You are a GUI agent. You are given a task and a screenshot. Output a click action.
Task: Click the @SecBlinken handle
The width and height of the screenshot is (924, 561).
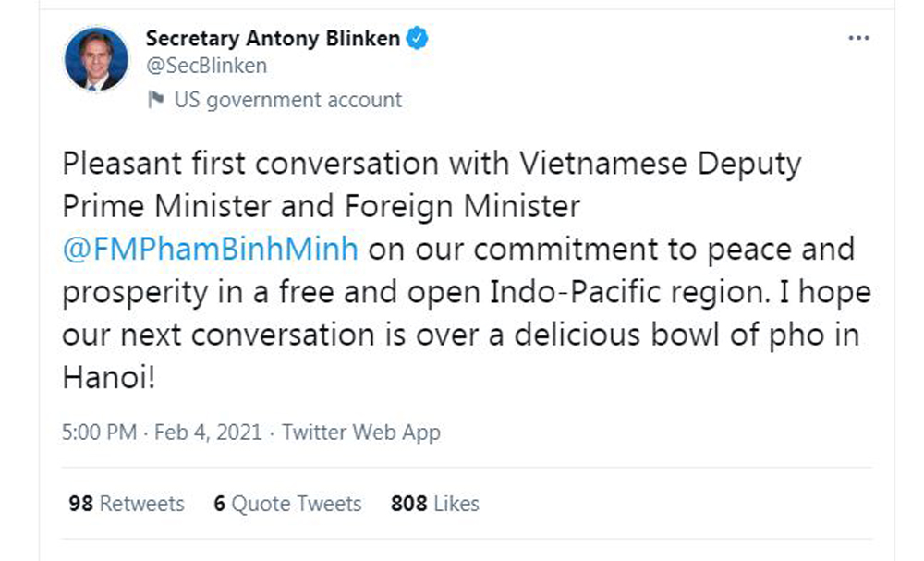206,66
